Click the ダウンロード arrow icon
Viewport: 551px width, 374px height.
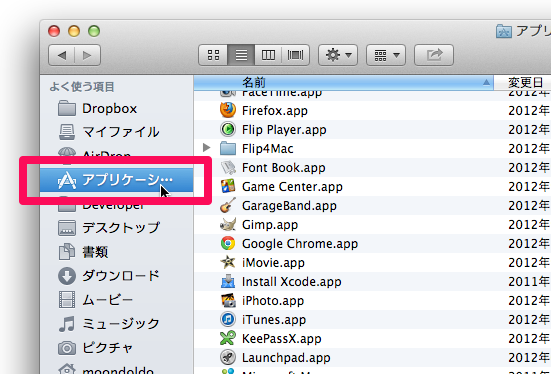pos(67,276)
